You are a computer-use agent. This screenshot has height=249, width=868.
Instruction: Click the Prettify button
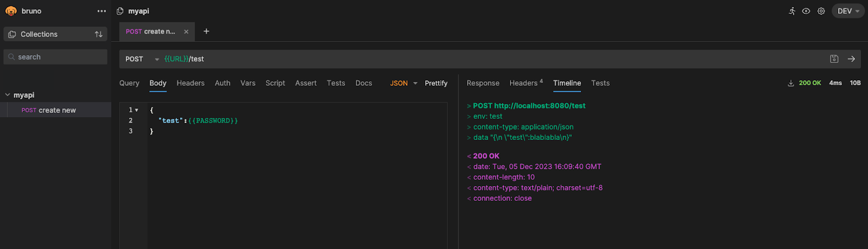(436, 83)
